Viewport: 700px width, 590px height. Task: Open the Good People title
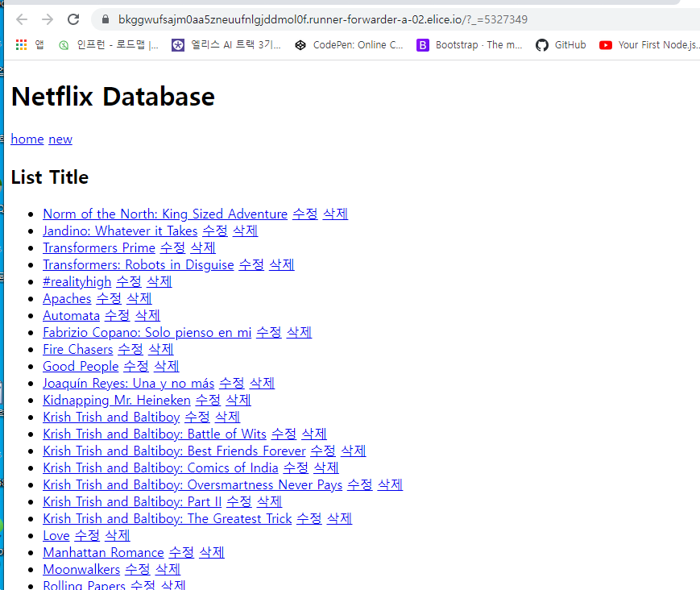(81, 367)
